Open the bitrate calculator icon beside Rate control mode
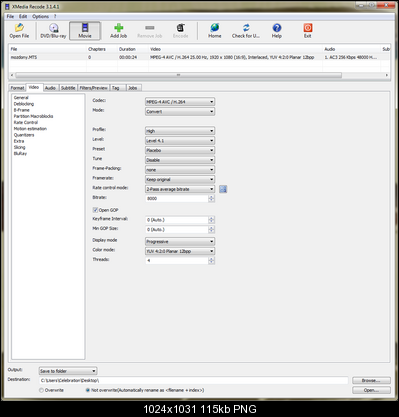This screenshot has width=399, height=417. 223,189
